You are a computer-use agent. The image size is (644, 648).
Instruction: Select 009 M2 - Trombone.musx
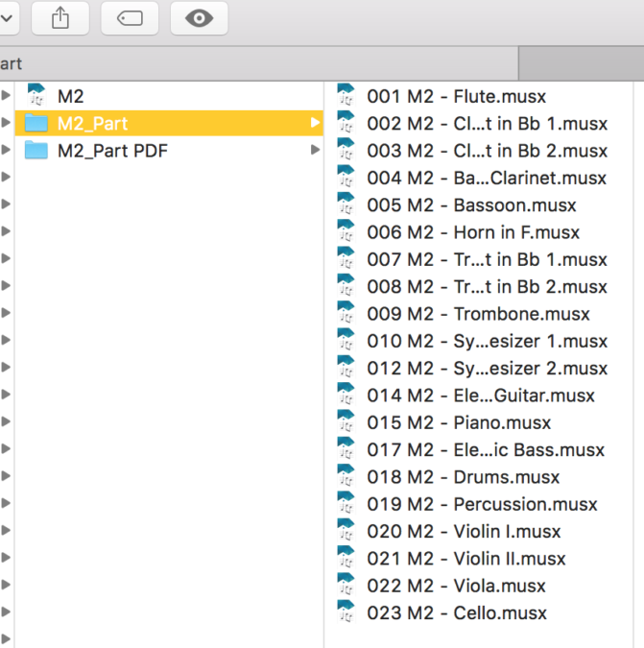478,314
